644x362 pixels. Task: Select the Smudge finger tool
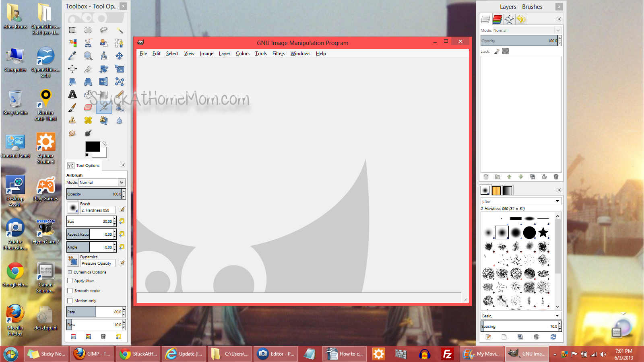point(72,133)
